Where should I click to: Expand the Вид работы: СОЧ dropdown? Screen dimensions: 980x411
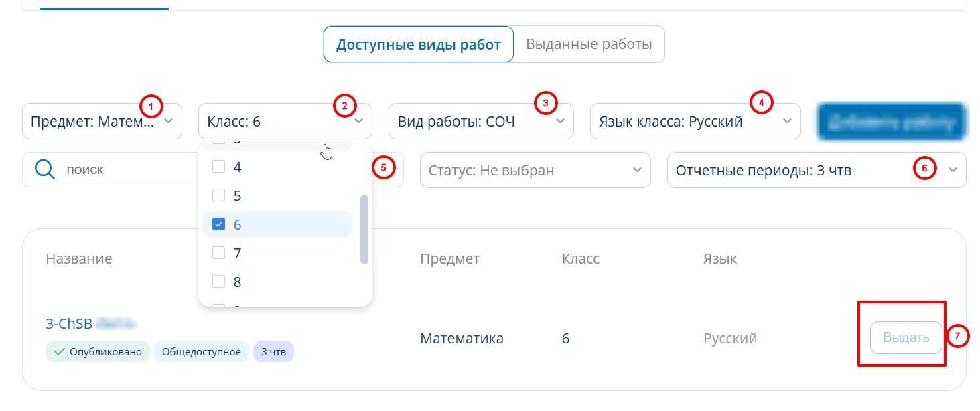pyautogui.click(x=480, y=121)
